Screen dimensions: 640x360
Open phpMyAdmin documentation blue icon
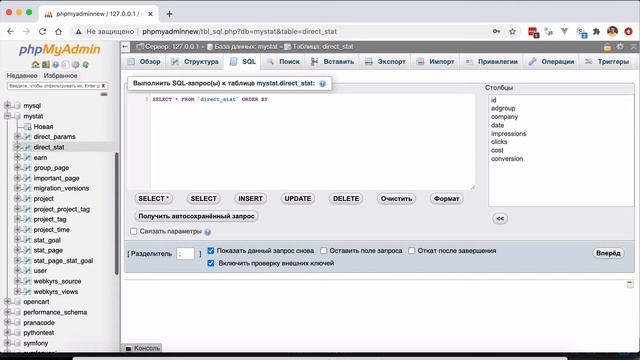(56, 64)
